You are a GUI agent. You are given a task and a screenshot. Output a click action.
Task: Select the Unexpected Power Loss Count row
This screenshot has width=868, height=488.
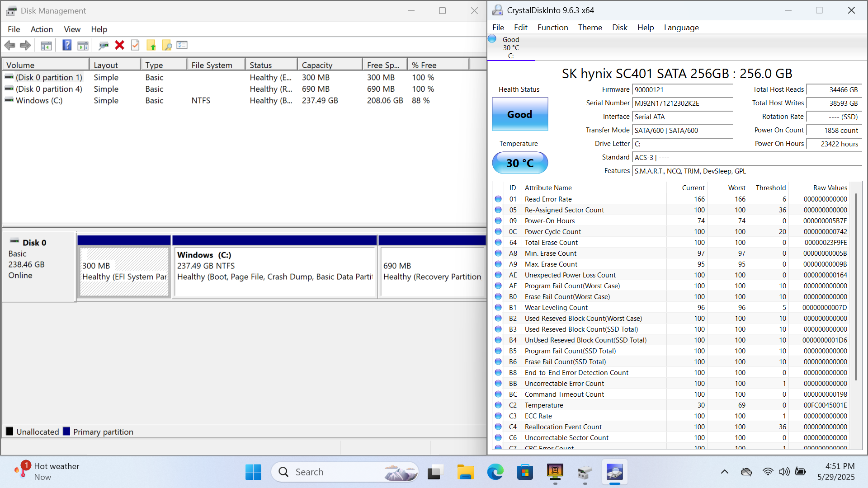tap(671, 275)
